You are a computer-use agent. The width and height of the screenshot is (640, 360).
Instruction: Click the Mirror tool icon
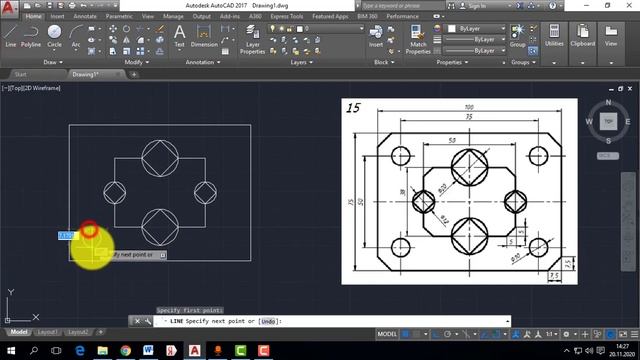[127, 40]
